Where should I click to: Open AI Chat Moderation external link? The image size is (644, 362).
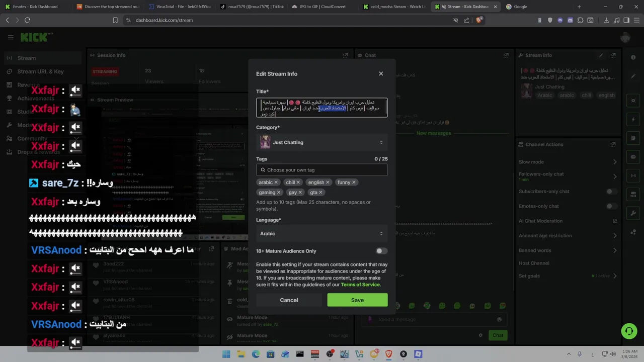(x=614, y=221)
